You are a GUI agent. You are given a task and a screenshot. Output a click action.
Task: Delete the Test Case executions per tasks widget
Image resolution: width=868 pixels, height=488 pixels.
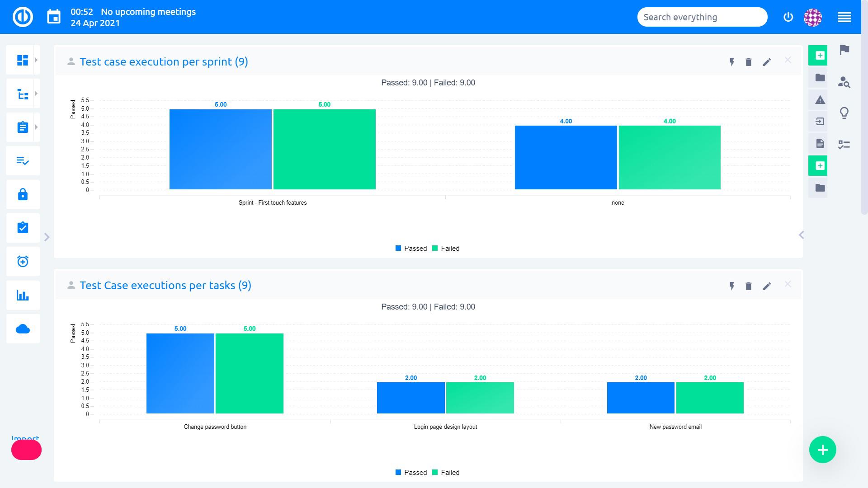point(748,286)
